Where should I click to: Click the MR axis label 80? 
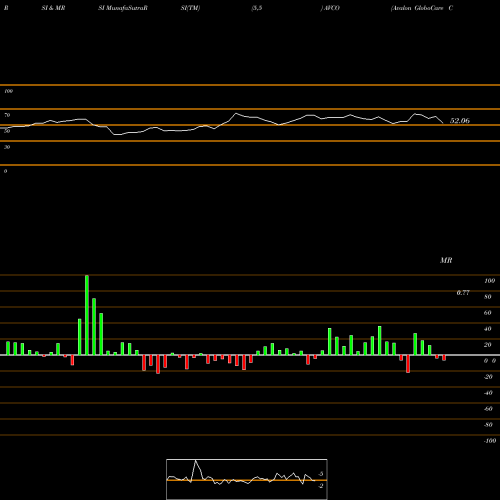click(x=488, y=297)
